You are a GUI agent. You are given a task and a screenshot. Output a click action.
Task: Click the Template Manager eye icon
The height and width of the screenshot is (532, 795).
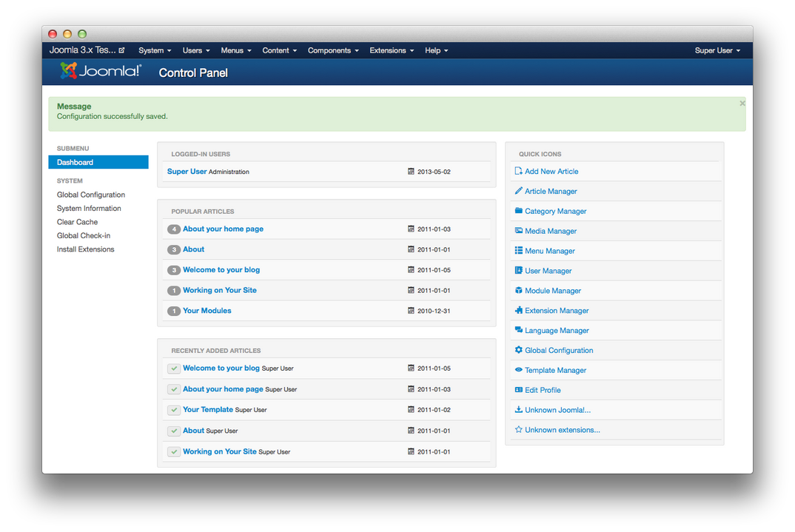point(519,370)
